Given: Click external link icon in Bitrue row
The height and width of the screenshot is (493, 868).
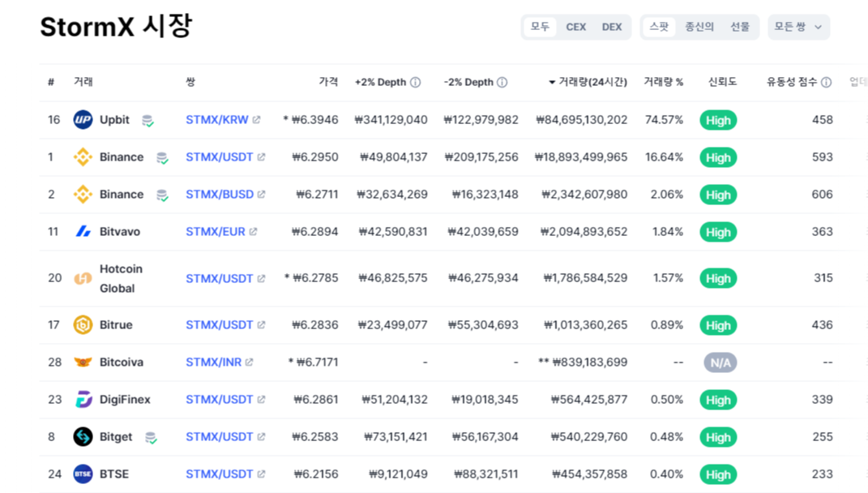Looking at the screenshot, I should coord(261,324).
